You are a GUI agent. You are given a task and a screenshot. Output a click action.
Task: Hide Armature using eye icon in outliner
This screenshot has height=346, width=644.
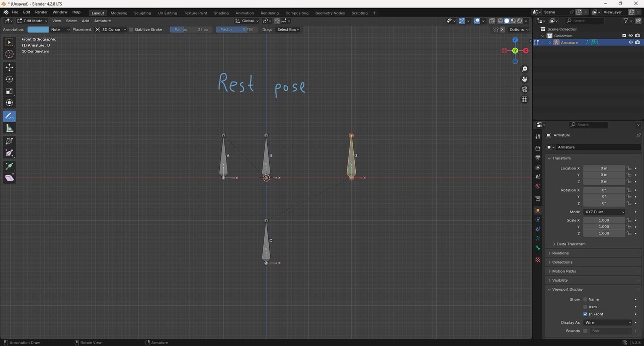630,43
